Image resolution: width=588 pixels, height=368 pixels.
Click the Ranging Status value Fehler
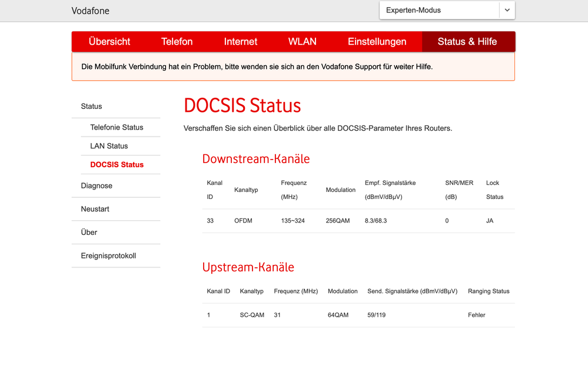pos(477,315)
